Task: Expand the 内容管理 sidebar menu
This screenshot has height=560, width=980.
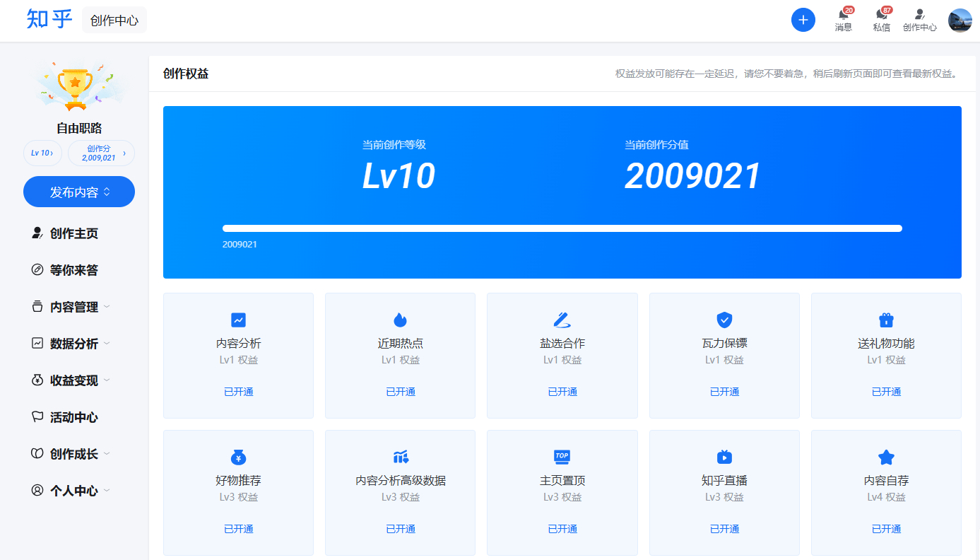Action: (x=74, y=307)
